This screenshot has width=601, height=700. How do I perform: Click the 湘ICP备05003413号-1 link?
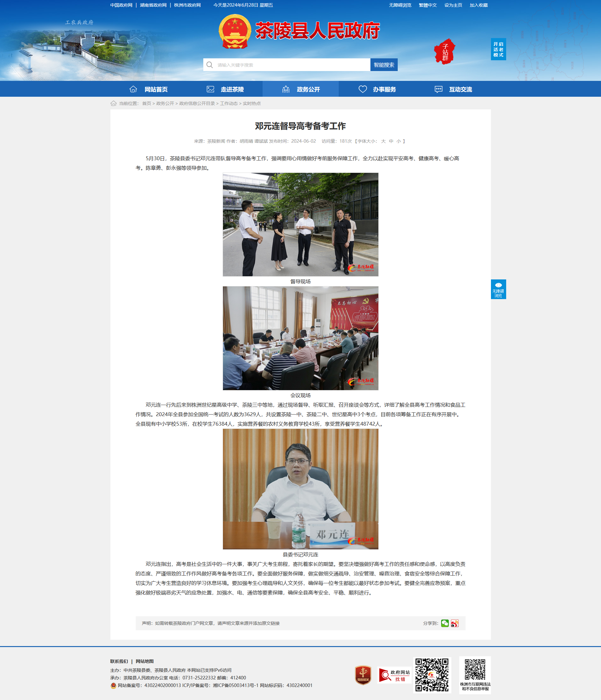coord(235,685)
